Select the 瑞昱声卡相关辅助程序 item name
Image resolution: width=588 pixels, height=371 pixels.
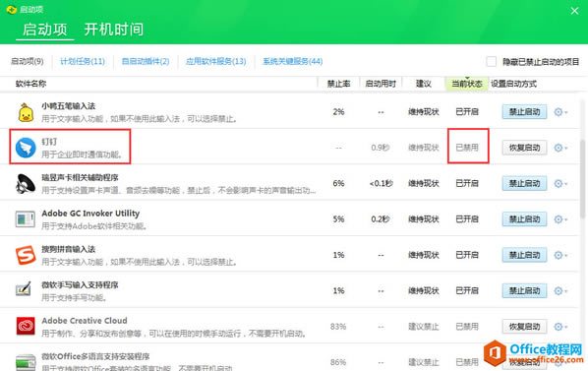(x=80, y=177)
